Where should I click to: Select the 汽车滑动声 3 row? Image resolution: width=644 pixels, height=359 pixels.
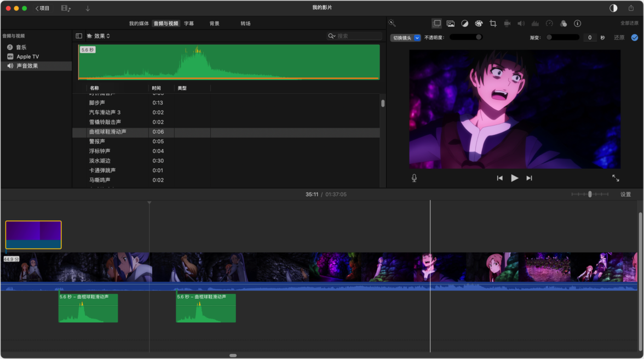tap(226, 112)
